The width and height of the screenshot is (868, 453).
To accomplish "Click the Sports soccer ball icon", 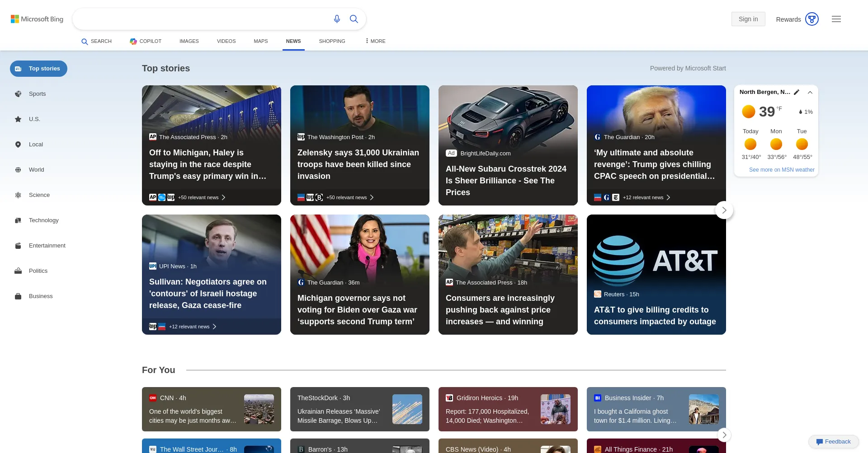I will pos(18,94).
